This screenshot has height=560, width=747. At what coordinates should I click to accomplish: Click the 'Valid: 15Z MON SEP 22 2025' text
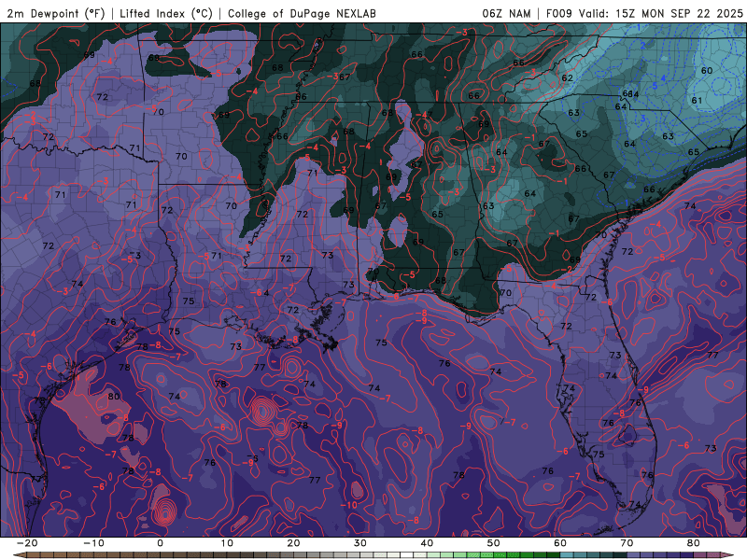[x=661, y=13]
